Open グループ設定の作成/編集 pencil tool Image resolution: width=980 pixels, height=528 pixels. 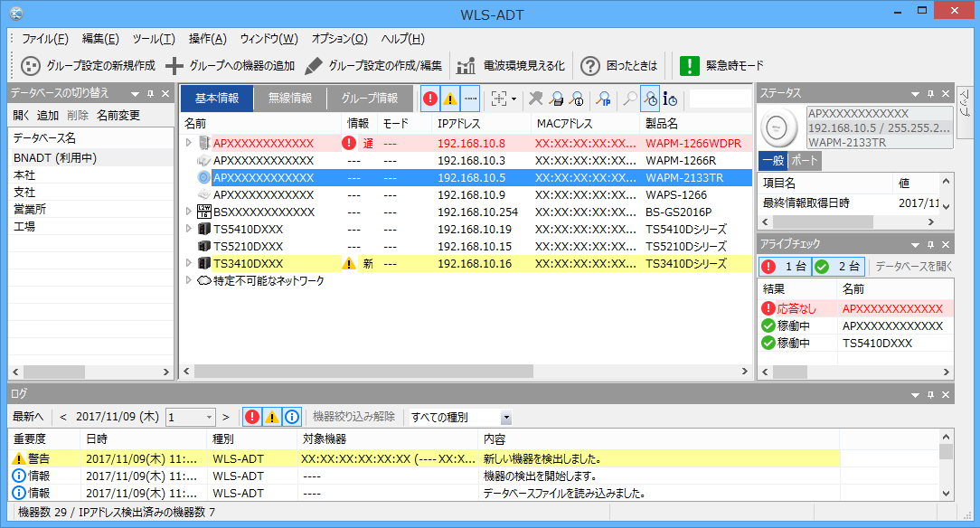click(373, 66)
